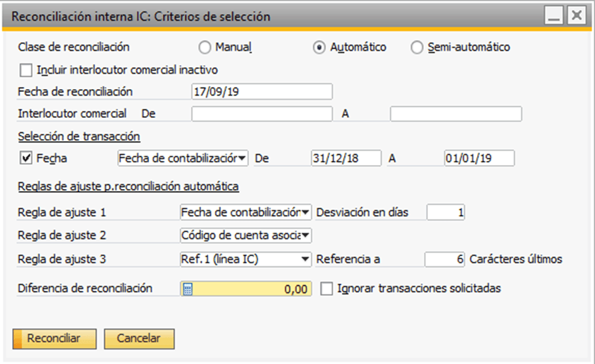Click the Desviación en días field

coord(445,212)
